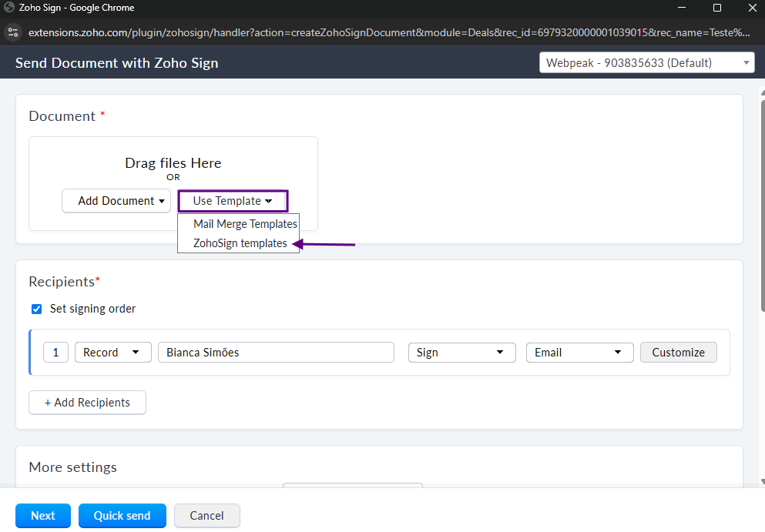Click the More settings heading
This screenshot has height=532, width=765.
click(72, 467)
